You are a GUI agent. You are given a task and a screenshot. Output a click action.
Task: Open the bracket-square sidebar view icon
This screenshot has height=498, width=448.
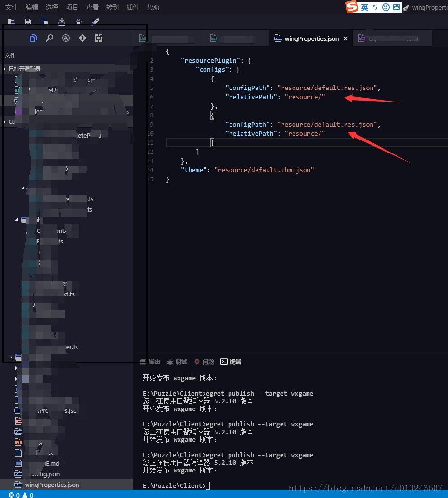point(99,38)
